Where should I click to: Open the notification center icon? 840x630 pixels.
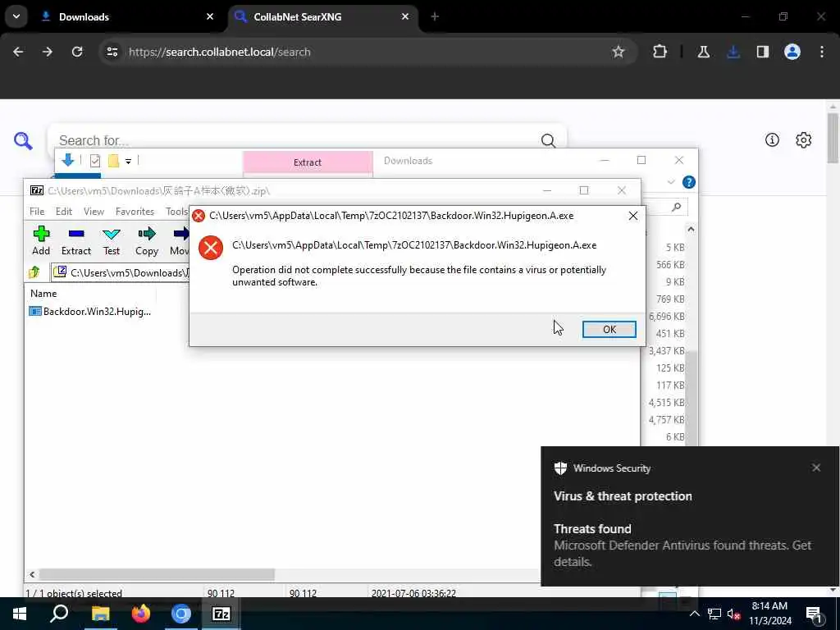point(814,614)
